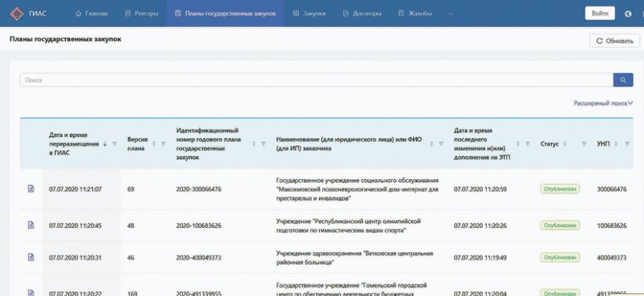The width and height of the screenshot is (644, 296).
Task: Open the Договоры menu item
Action: tap(362, 13)
